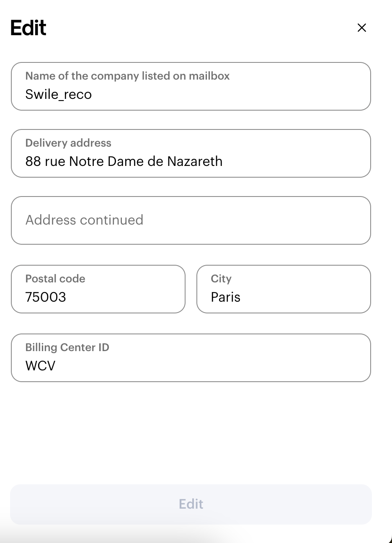Click the Edit heading title
Screen dimensions: 392x543
tap(28, 28)
